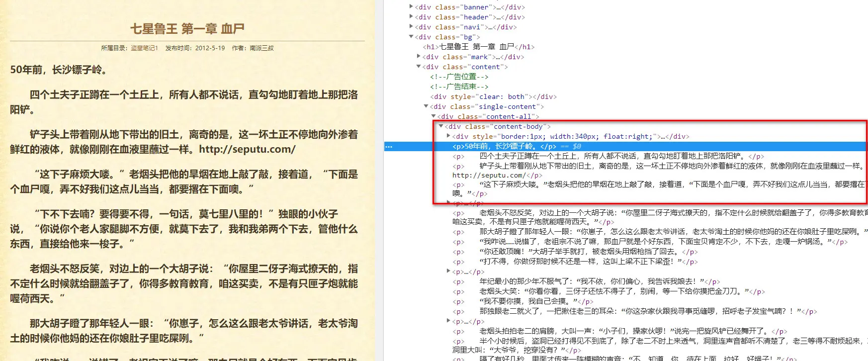Screen dimensions: 868x361
Task: Select the p node starting '那独眼老二就火了'
Action: 634,311
